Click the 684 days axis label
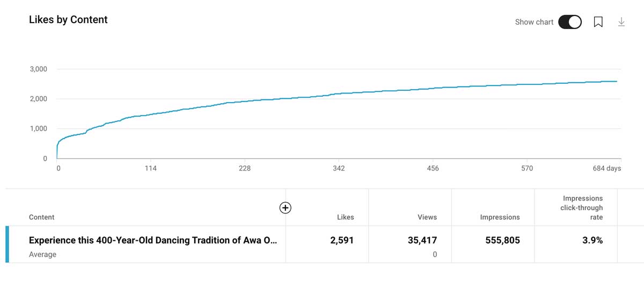Image resolution: width=644 pixels, height=301 pixels. pyautogui.click(x=606, y=168)
